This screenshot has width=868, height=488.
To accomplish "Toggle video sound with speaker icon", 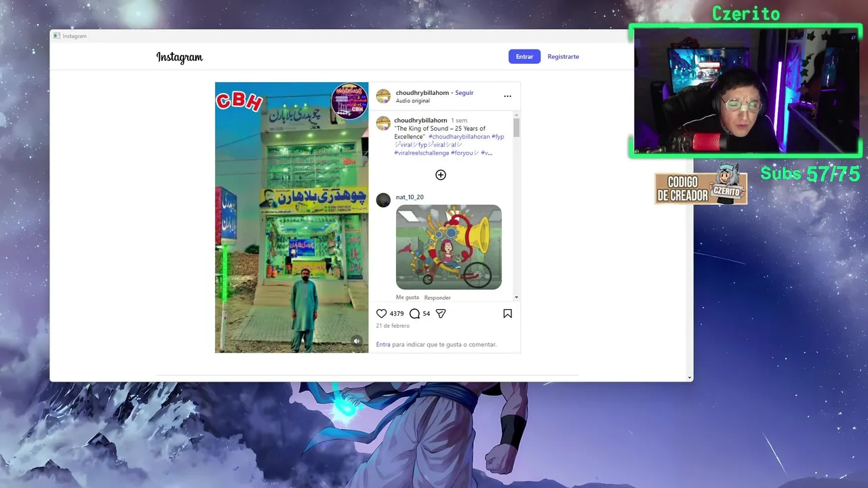I will click(357, 341).
